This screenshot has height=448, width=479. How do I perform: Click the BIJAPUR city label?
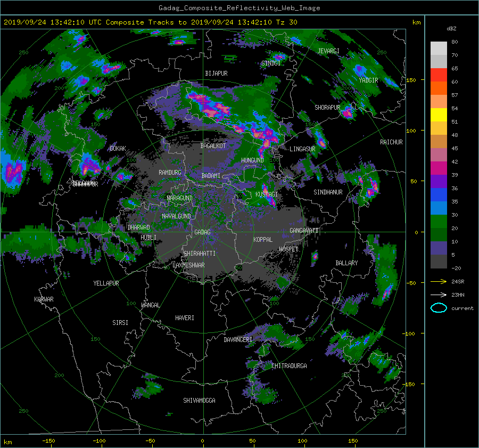[216, 74]
